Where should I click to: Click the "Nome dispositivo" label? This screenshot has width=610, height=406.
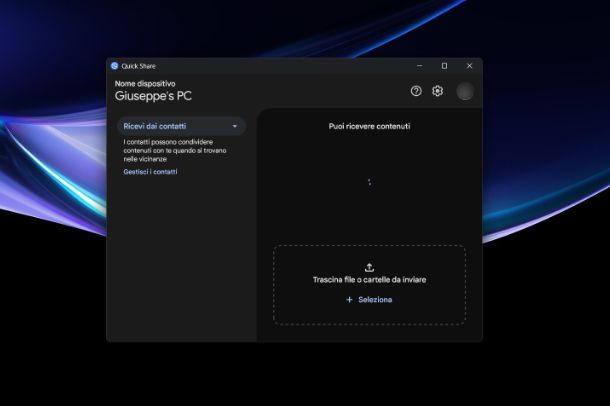pyautogui.click(x=145, y=83)
